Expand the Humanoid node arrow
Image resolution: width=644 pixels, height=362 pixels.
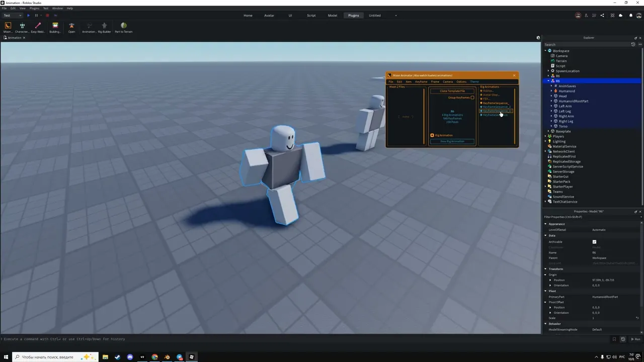click(x=551, y=91)
